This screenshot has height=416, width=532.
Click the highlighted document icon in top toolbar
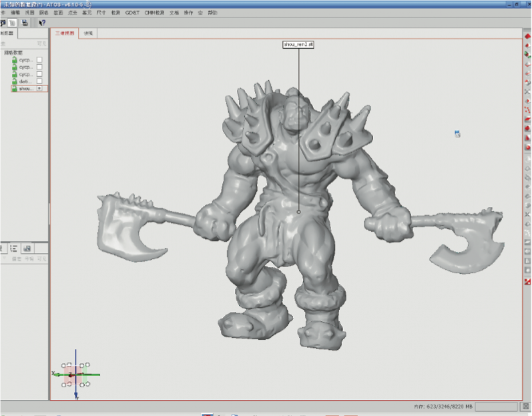point(13,23)
